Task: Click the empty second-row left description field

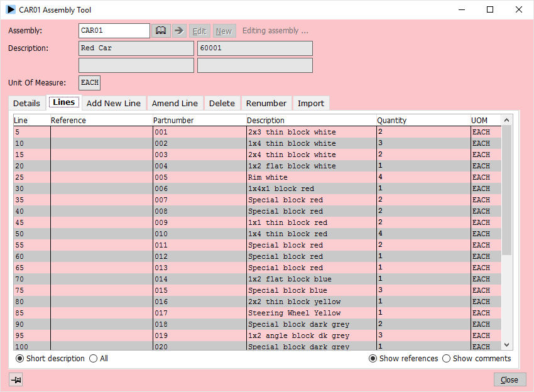Action: click(x=136, y=65)
